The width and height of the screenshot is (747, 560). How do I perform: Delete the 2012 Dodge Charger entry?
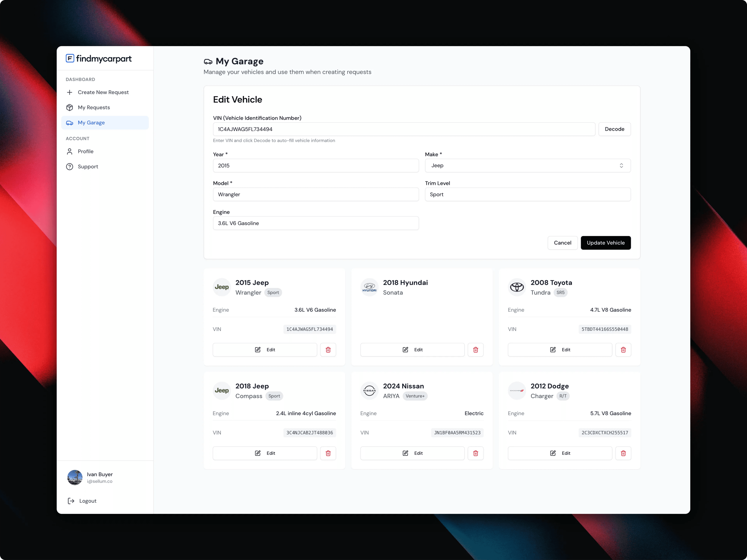point(623,453)
